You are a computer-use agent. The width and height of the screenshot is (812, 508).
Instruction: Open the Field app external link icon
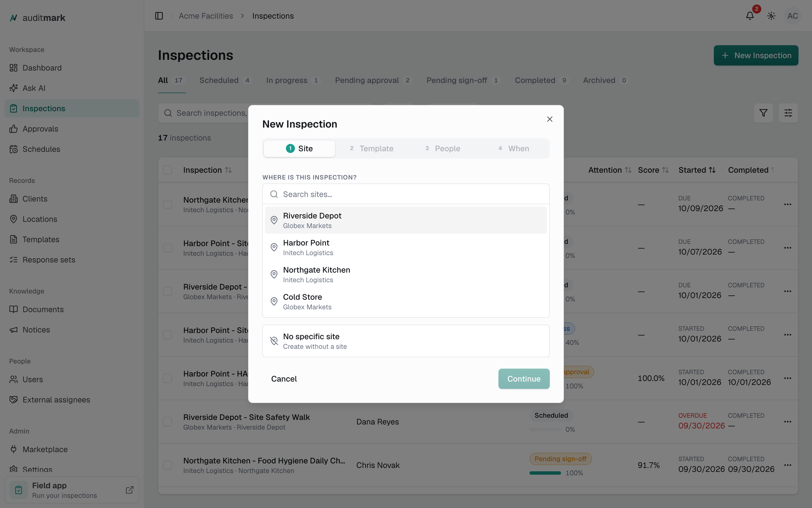pyautogui.click(x=129, y=490)
